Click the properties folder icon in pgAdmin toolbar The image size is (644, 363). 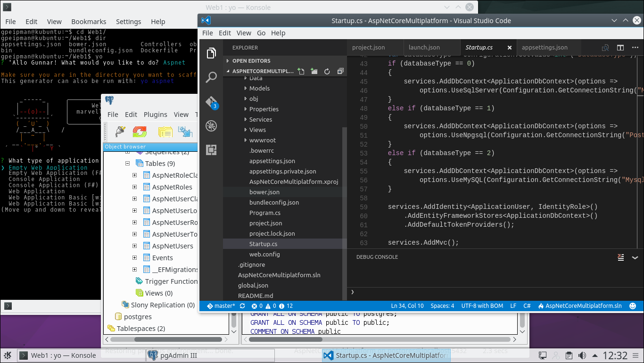[x=165, y=132]
